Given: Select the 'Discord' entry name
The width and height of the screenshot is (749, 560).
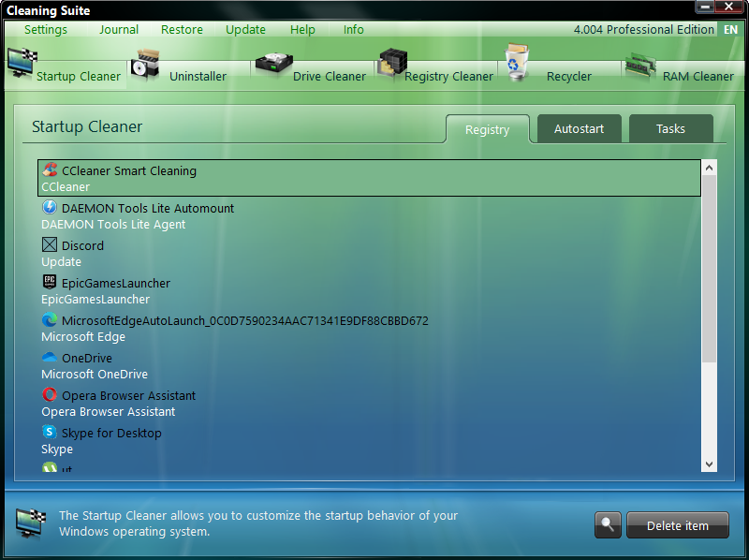Looking at the screenshot, I should 82,245.
